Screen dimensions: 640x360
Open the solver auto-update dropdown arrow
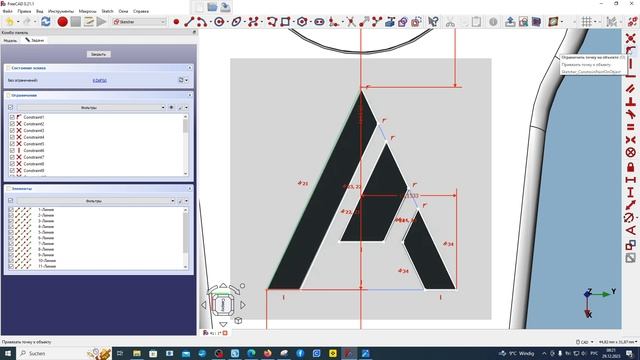(186, 80)
